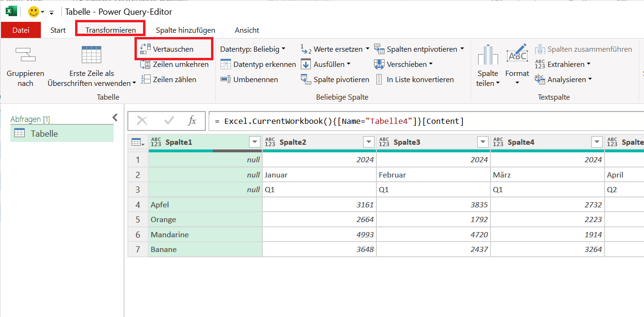Open the Datentyp: Beliebig dropdown
Image resolution: width=644 pixels, height=317 pixels.
pyautogui.click(x=252, y=49)
